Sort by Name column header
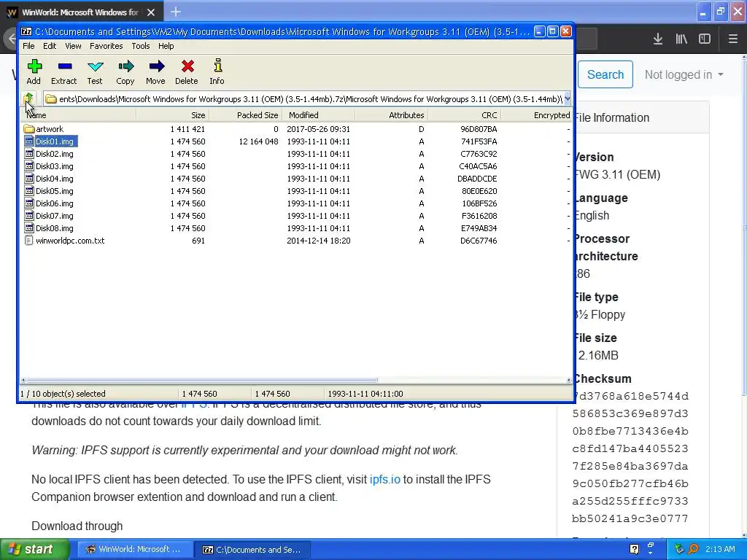This screenshot has width=747, height=560. click(x=78, y=114)
